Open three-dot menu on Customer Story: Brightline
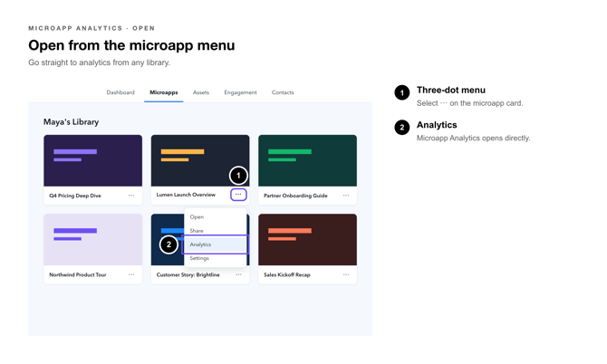The height and width of the screenshot is (364, 607). (x=238, y=274)
